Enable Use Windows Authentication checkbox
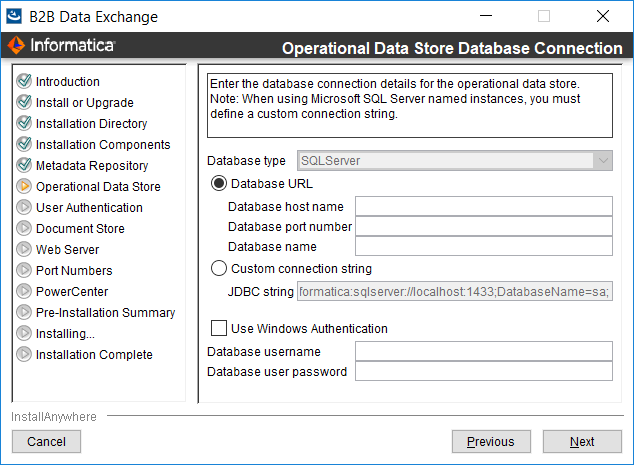The image size is (634, 465). tap(219, 328)
